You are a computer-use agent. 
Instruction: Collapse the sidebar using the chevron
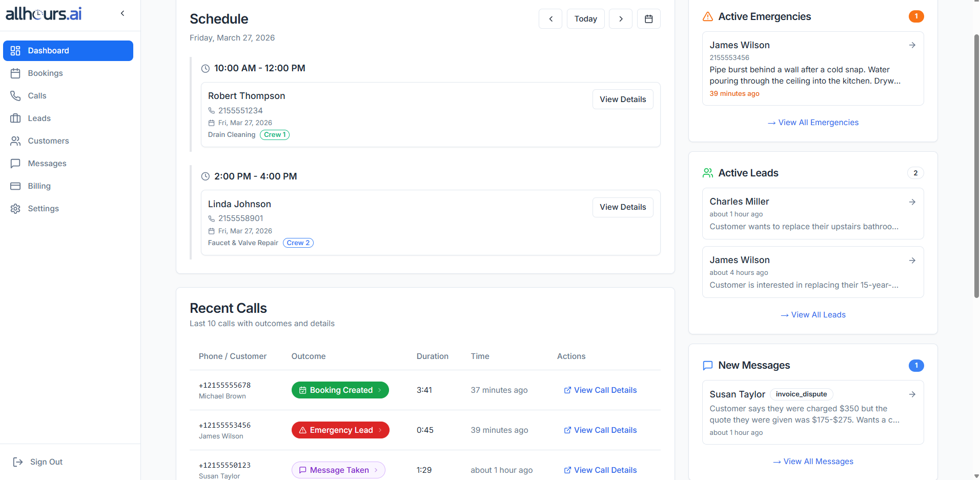click(x=122, y=13)
